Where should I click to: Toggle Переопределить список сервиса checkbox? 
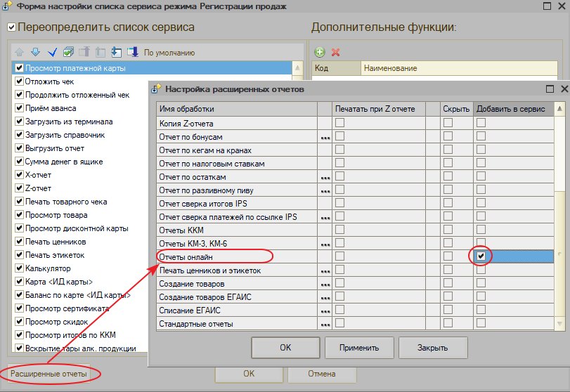12,27
